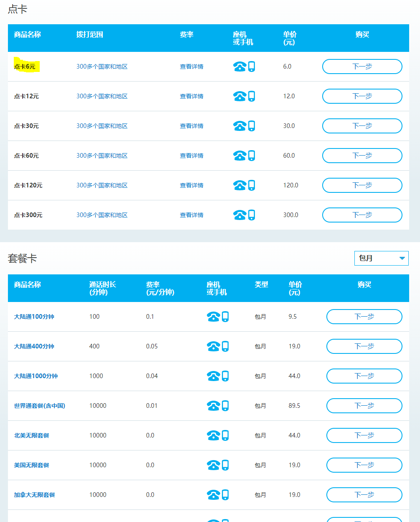Open the 大陆通400分钟 package link

pyautogui.click(x=34, y=346)
